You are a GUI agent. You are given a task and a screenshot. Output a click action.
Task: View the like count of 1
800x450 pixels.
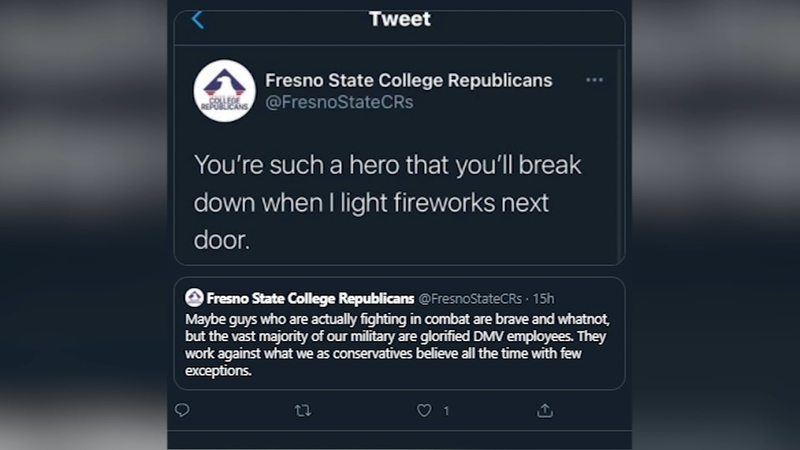point(446,411)
